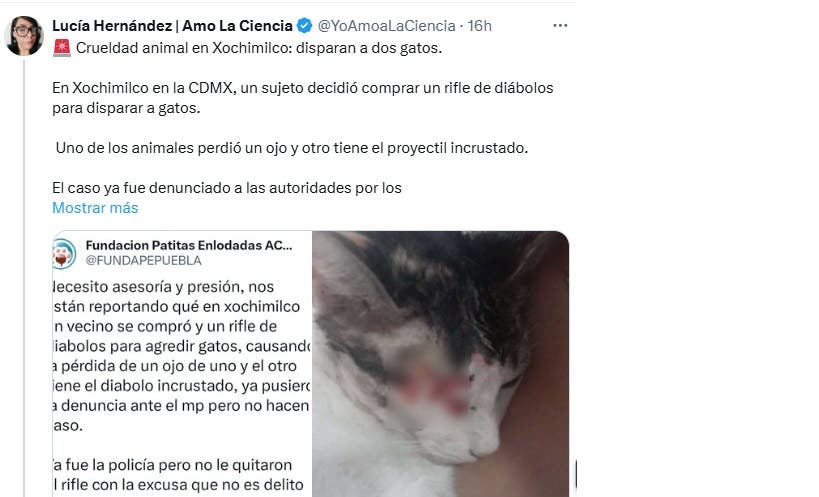The width and height of the screenshot is (819, 497).
Task: Open the 16h timestamp link
Action: [x=479, y=26]
